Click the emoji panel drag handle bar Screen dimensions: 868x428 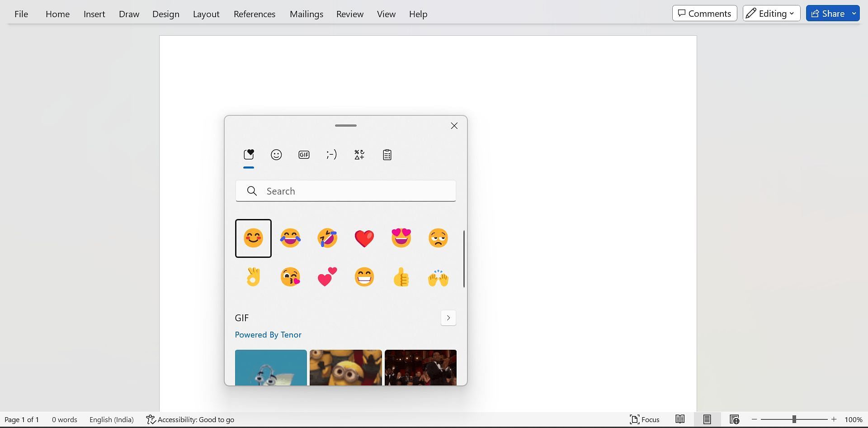[346, 125]
